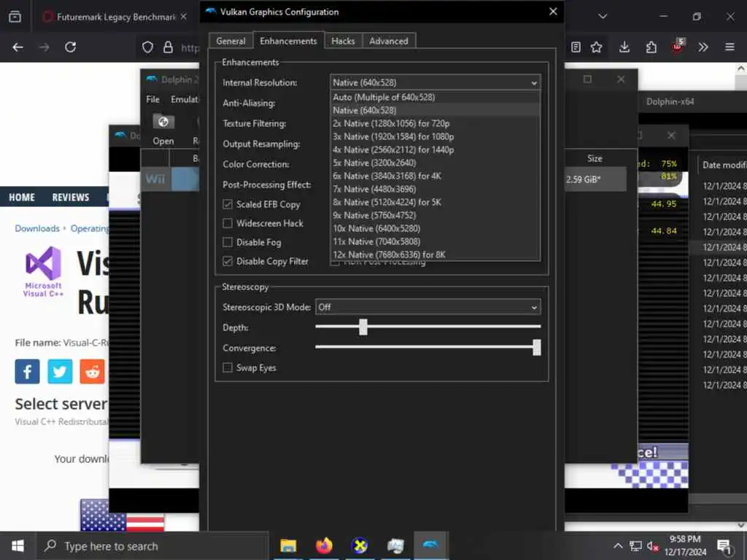Image resolution: width=747 pixels, height=560 pixels.
Task: Share on Reddit icon
Action: pyautogui.click(x=93, y=371)
